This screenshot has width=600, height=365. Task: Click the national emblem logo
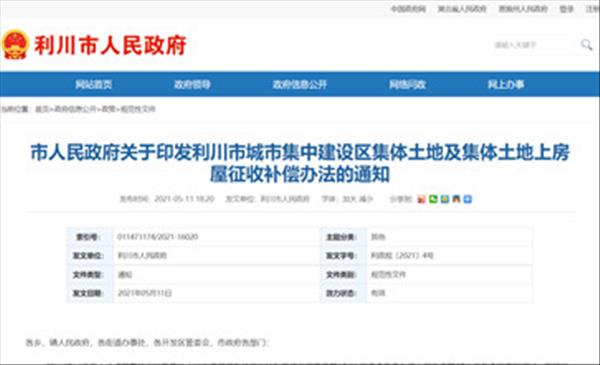pos(15,44)
